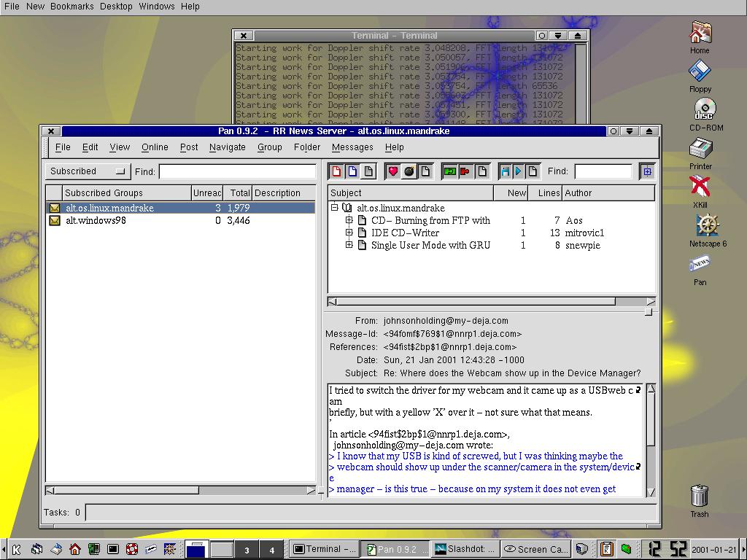Open the K menu in the panel

pos(18,549)
